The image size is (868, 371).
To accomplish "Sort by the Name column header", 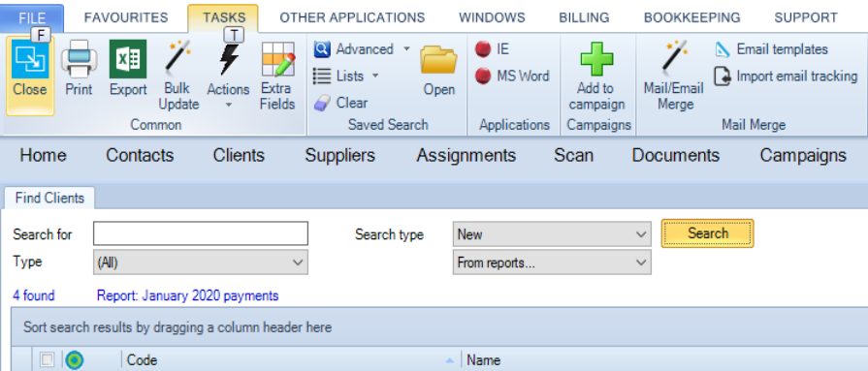I will (664, 360).
